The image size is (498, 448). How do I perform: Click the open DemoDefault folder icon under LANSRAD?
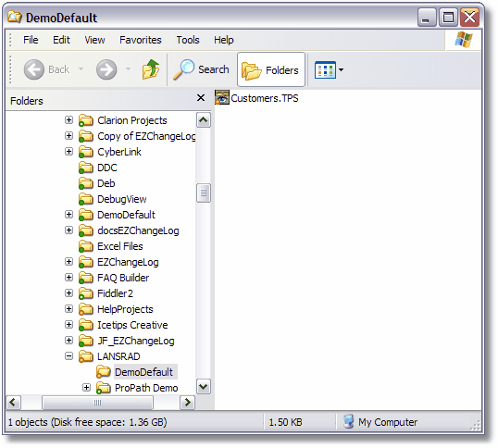(x=104, y=372)
